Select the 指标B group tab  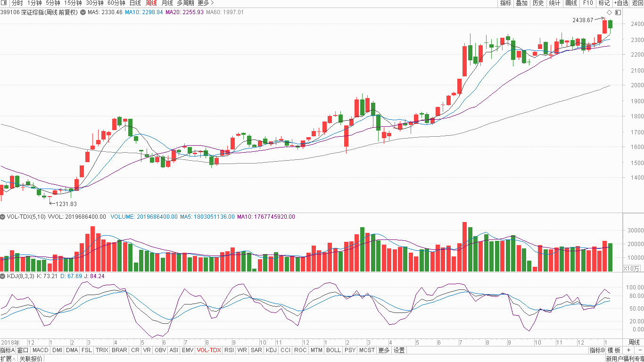597,350
